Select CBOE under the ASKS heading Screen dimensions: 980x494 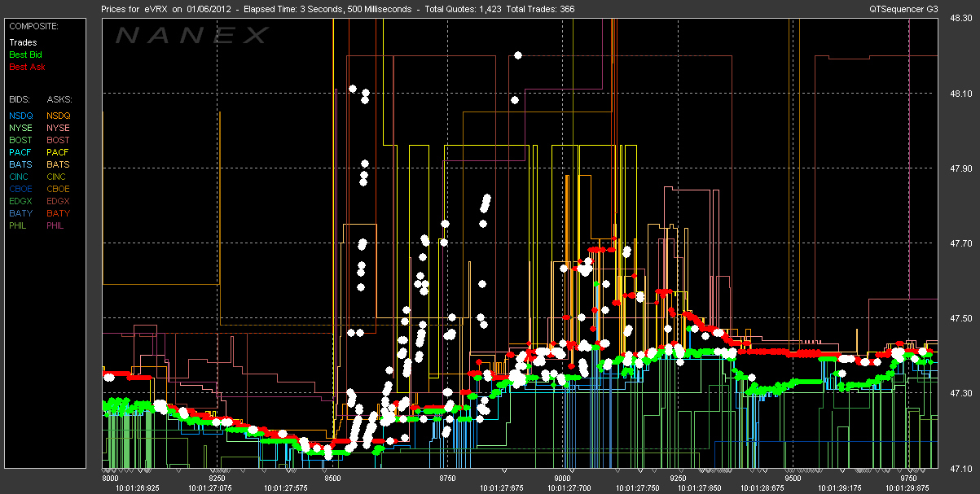click(x=58, y=189)
